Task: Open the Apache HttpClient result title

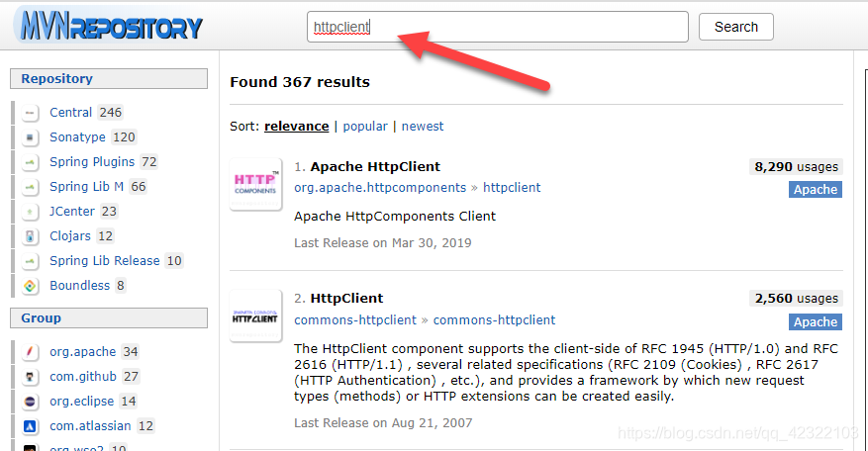Action: pyautogui.click(x=375, y=166)
